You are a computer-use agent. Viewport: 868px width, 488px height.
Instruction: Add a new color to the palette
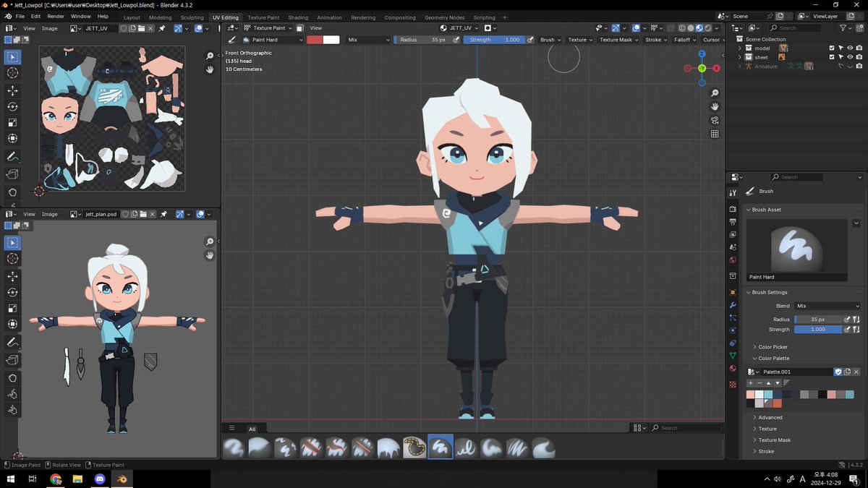(x=751, y=382)
